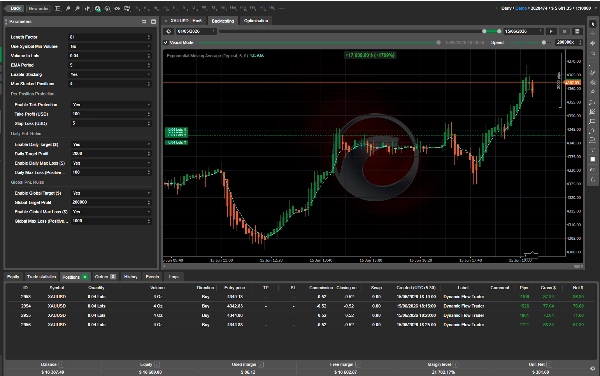
Task: Click the visual mode progress slider handle
Action: (439, 42)
